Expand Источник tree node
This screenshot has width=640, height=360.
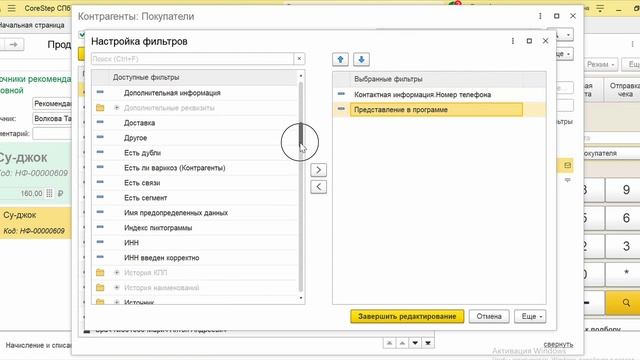pyautogui.click(x=117, y=302)
